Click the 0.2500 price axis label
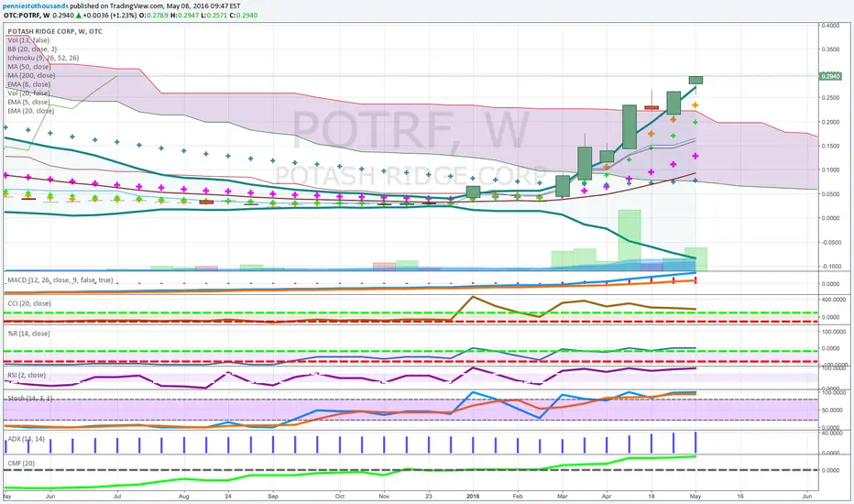This screenshot has height=504, width=854. point(832,97)
